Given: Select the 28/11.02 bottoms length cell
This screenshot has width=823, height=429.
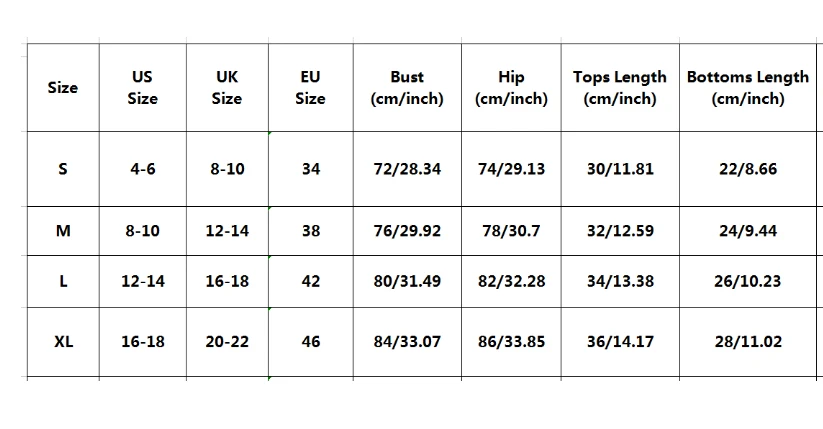Looking at the screenshot, I should coord(747,342).
